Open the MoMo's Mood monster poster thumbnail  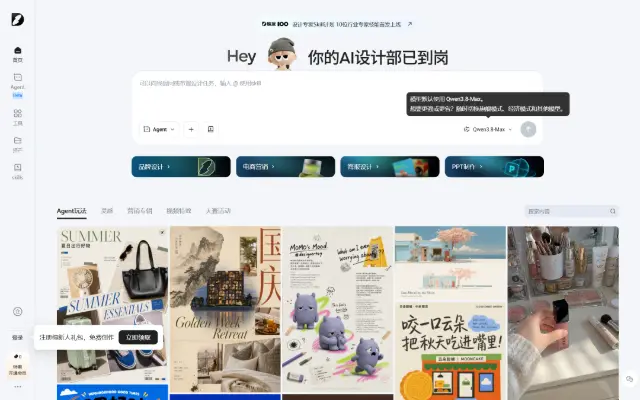click(x=338, y=309)
